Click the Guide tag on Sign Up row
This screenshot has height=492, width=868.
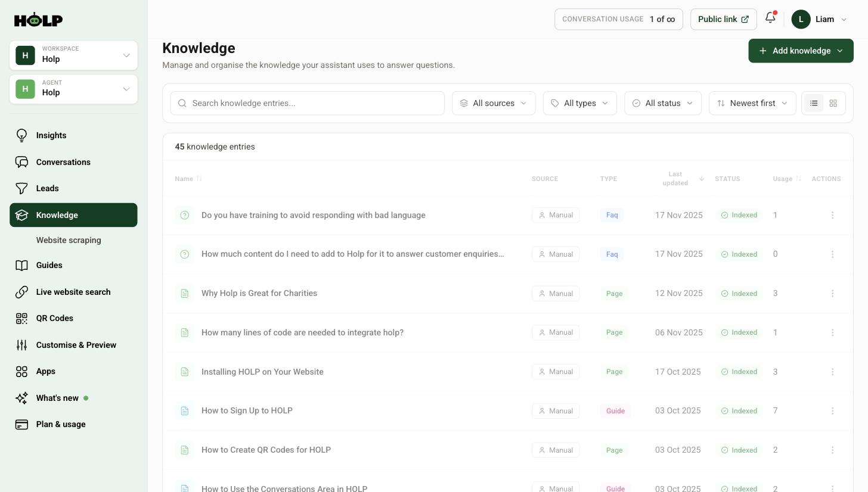(615, 410)
